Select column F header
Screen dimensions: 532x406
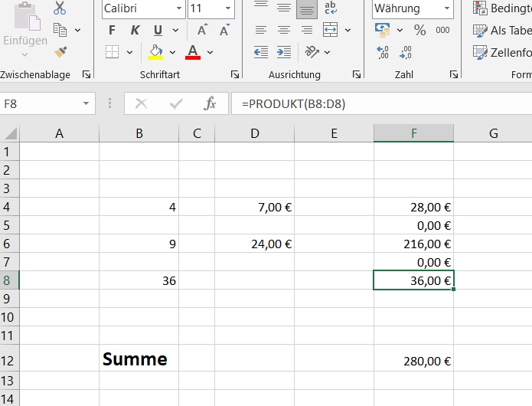[413, 133]
